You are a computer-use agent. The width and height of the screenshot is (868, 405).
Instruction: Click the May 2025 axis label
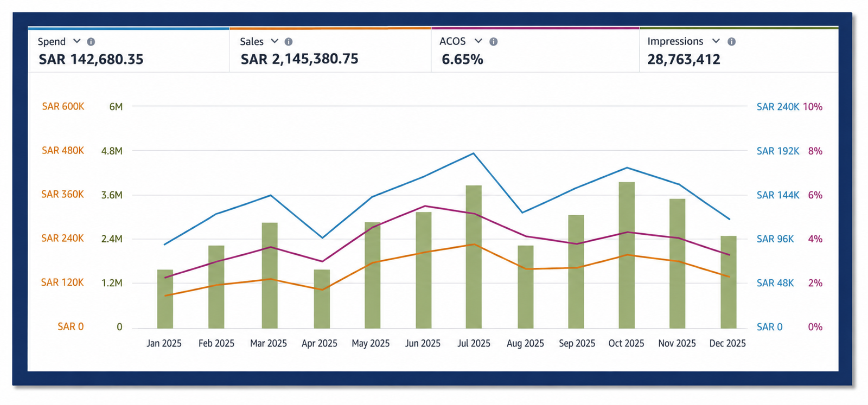tap(371, 343)
